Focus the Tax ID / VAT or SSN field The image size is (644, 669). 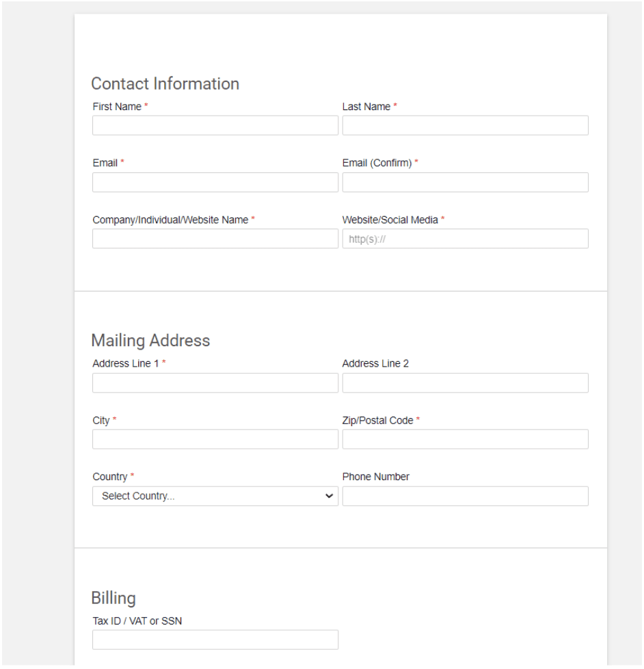pos(215,640)
